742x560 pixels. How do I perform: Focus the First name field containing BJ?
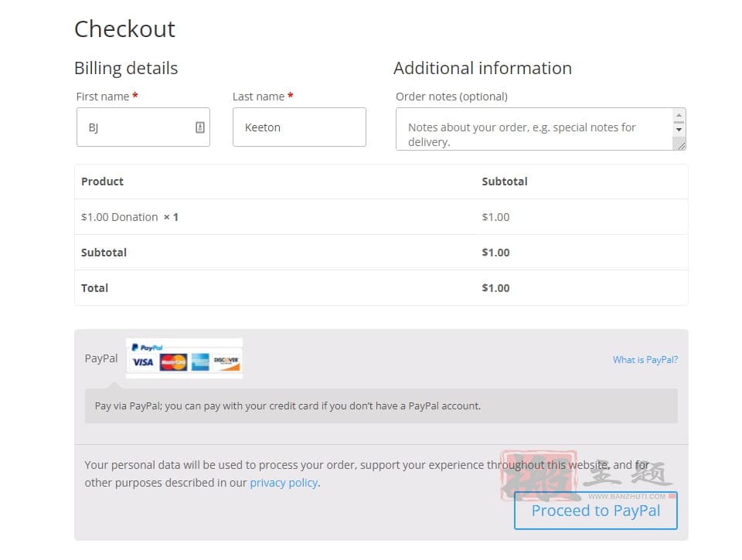(144, 127)
